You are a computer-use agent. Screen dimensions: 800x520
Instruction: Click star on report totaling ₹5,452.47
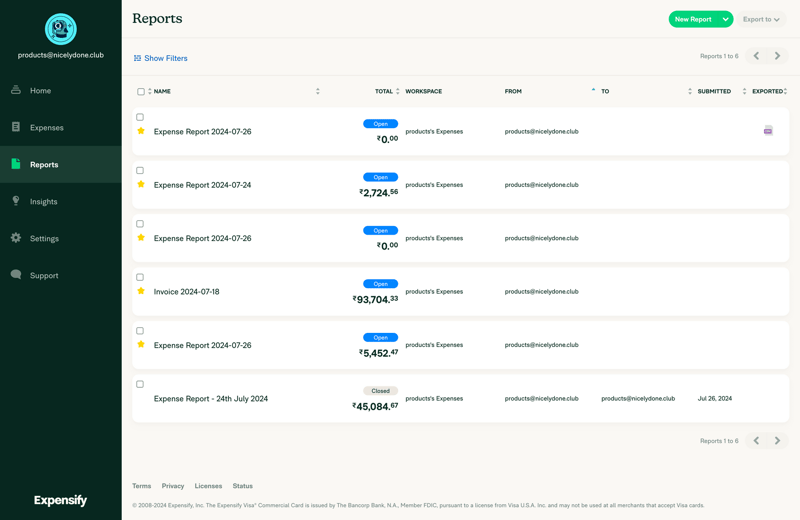tap(141, 344)
